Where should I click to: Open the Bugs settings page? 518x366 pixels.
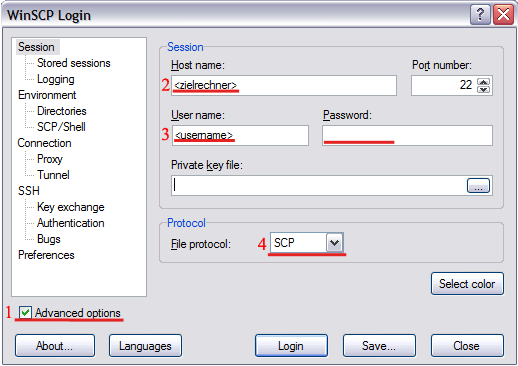[x=49, y=239]
